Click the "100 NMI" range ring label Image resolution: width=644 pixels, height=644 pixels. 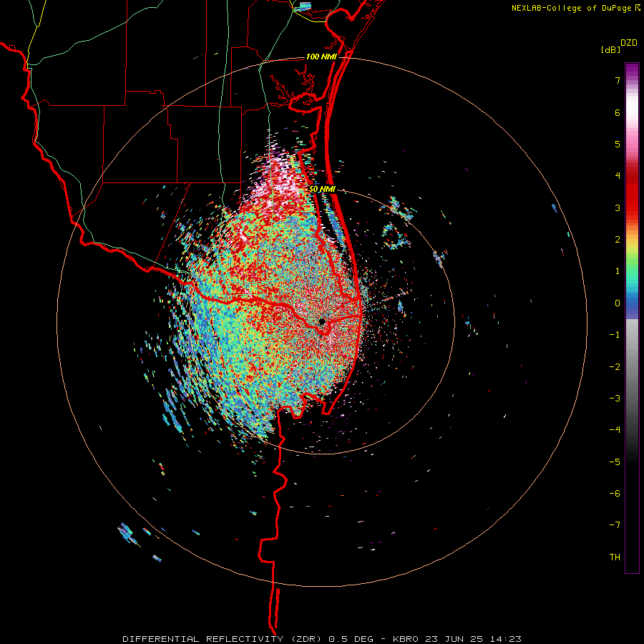tap(321, 57)
